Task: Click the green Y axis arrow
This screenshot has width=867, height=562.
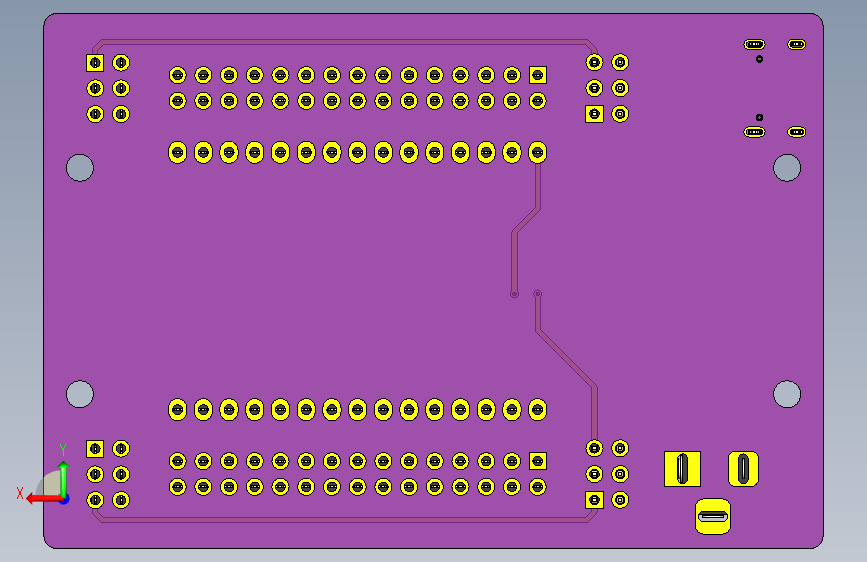Action: click(x=64, y=479)
